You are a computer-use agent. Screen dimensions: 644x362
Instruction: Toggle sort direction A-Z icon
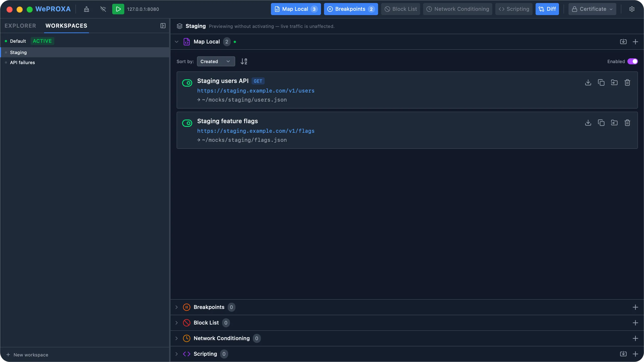click(244, 61)
